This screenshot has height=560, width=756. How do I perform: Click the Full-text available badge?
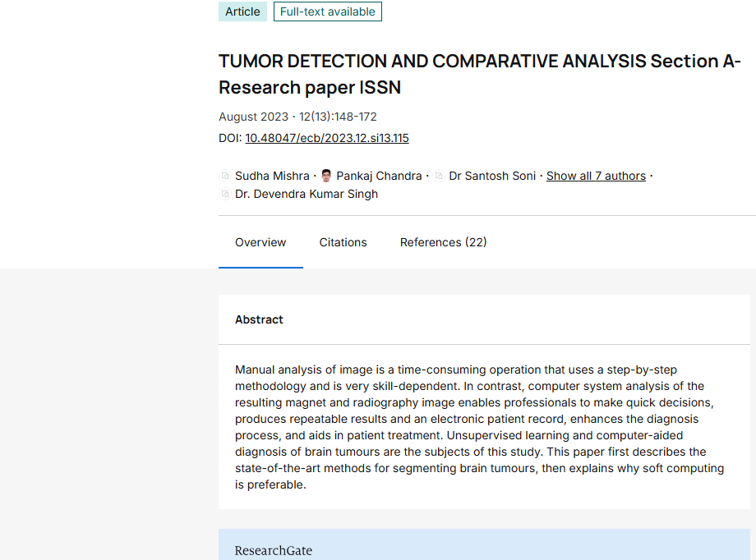coord(327,11)
